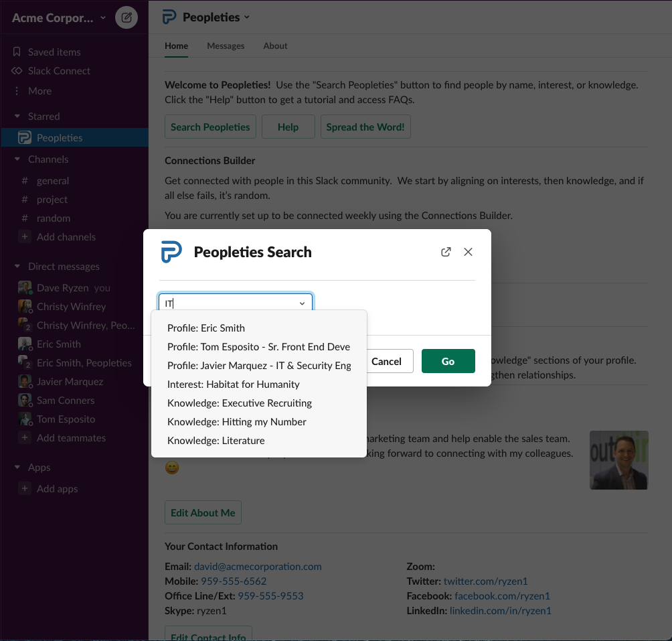The image size is (672, 641).
Task: Select Peopleties in Starred list
Action: pos(74,137)
